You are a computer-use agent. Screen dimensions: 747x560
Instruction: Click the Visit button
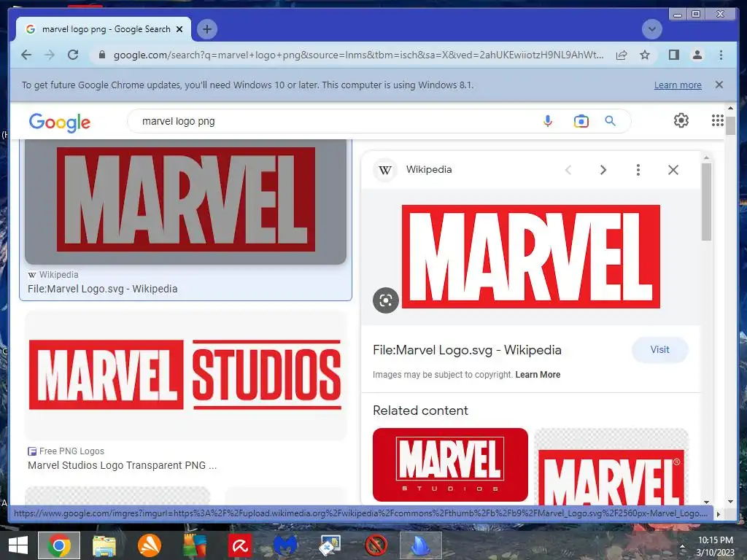[x=659, y=349]
